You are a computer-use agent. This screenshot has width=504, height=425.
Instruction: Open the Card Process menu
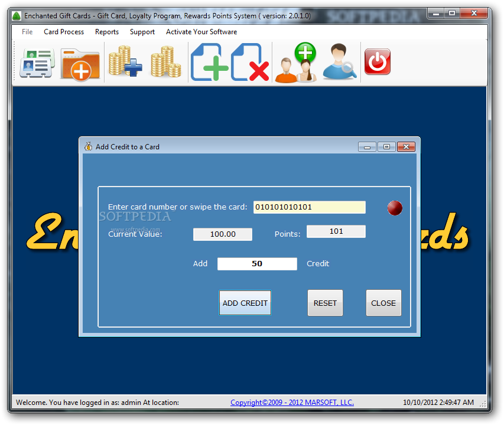64,32
